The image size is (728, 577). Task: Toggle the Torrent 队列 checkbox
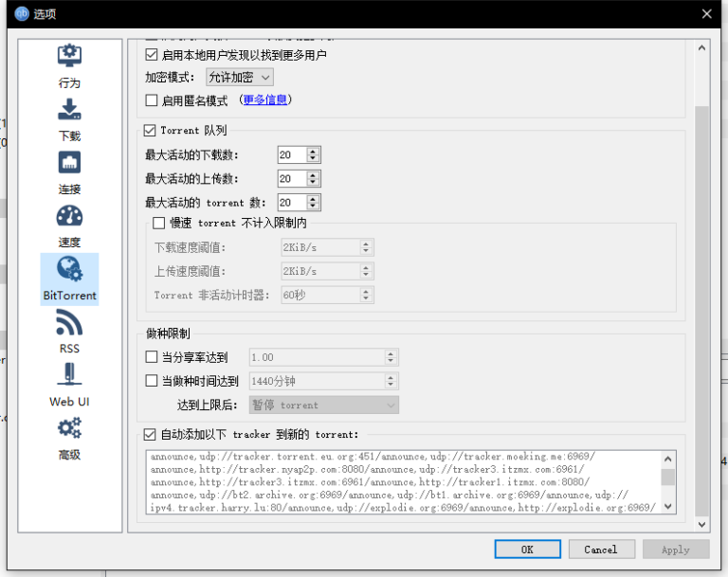[x=150, y=131]
